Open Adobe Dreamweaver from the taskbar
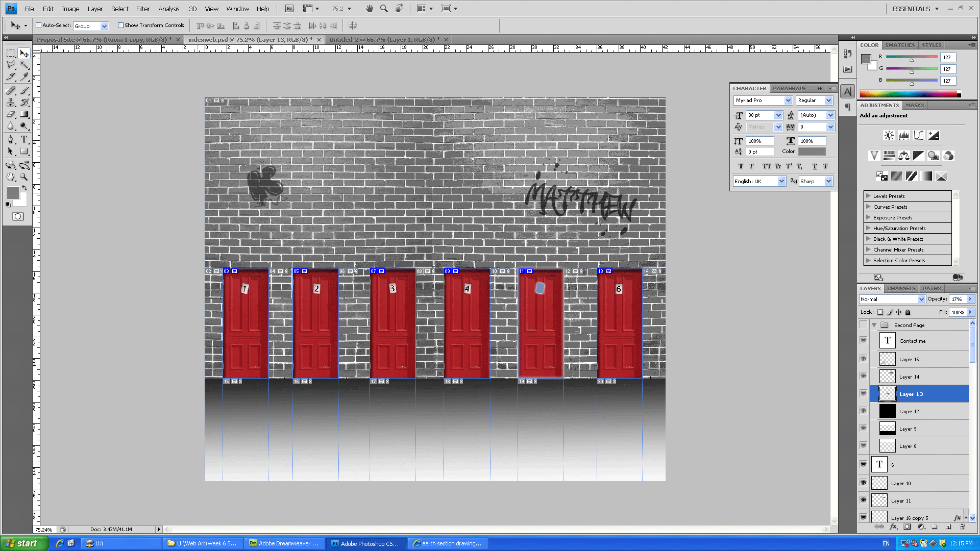 pos(284,543)
